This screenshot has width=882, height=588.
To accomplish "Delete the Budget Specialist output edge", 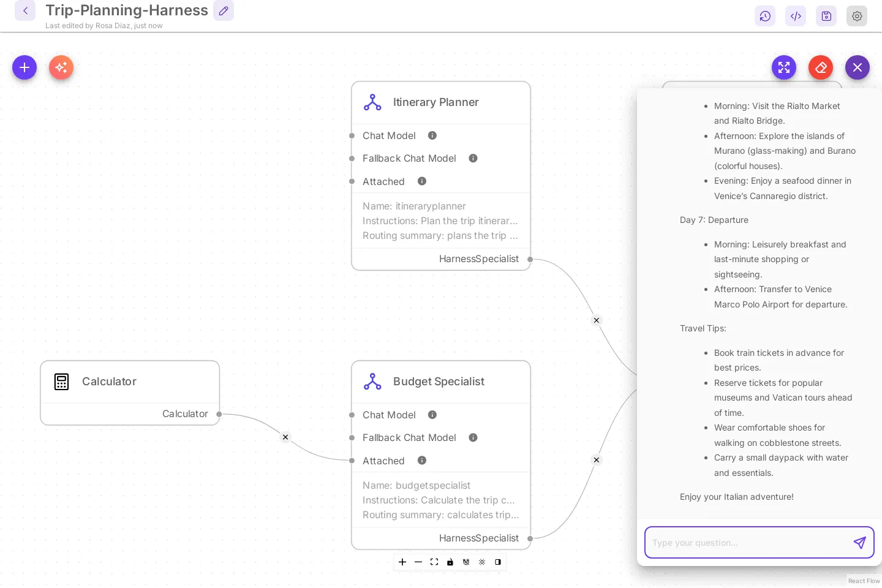I will 597,460.
